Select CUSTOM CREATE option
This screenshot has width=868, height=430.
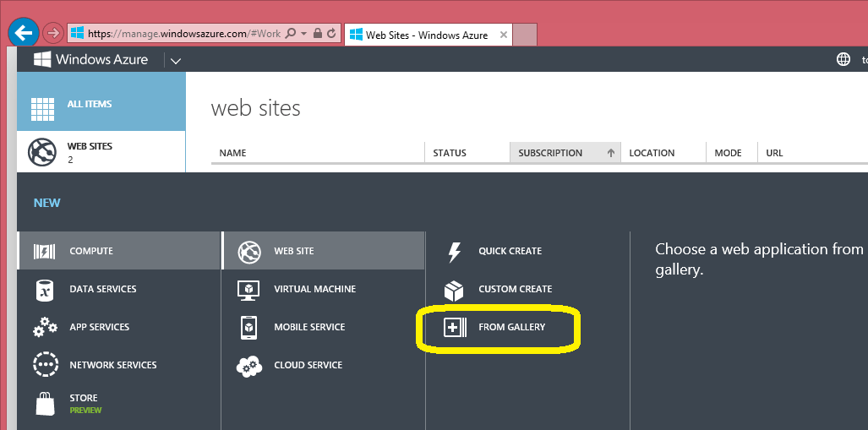point(515,290)
